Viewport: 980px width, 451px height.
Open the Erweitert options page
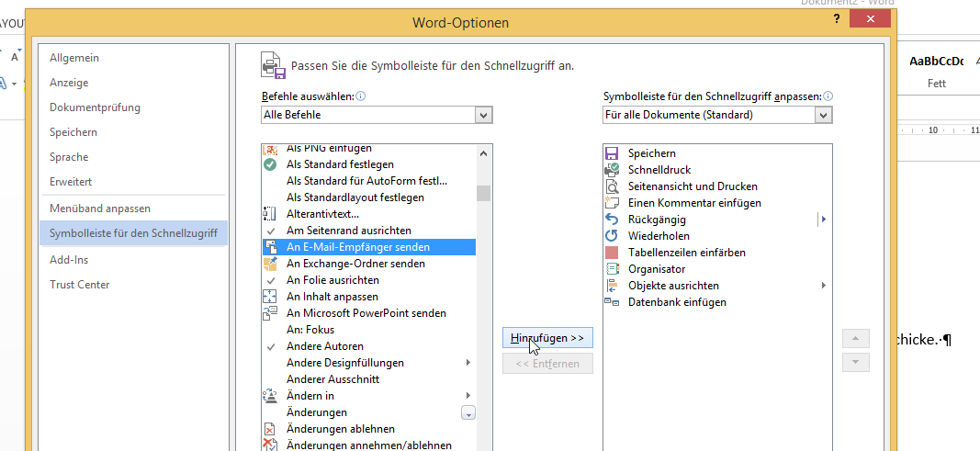(x=134, y=182)
